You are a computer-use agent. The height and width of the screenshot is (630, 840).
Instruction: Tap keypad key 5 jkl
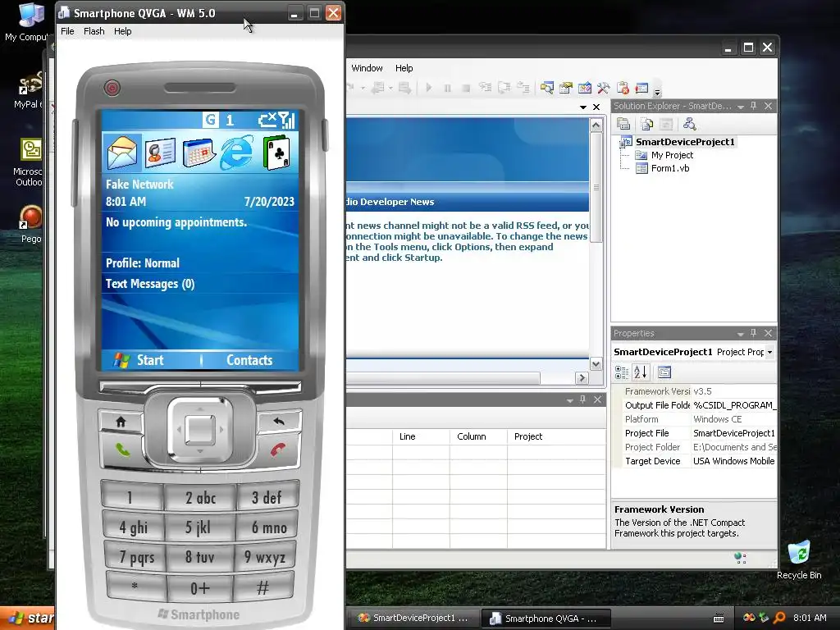199,527
